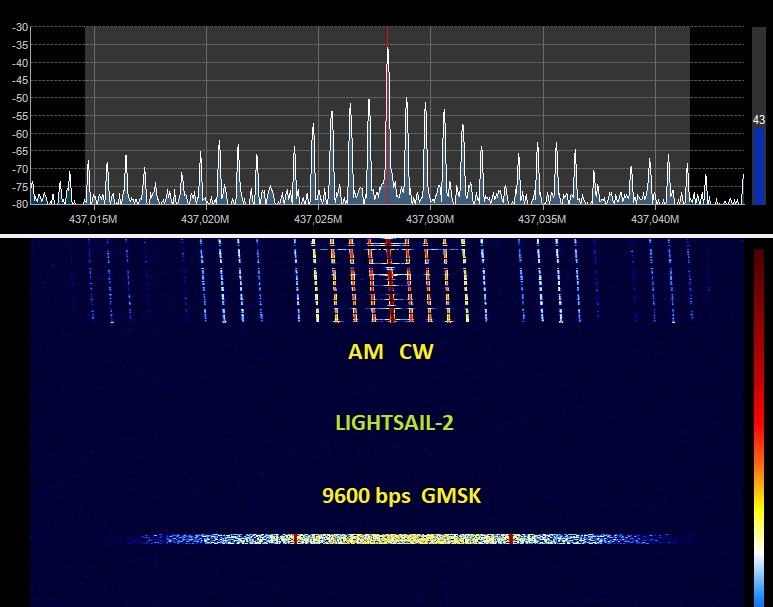Click the -55 dB scale label
Image resolution: width=773 pixels, height=607 pixels.
(x=20, y=116)
